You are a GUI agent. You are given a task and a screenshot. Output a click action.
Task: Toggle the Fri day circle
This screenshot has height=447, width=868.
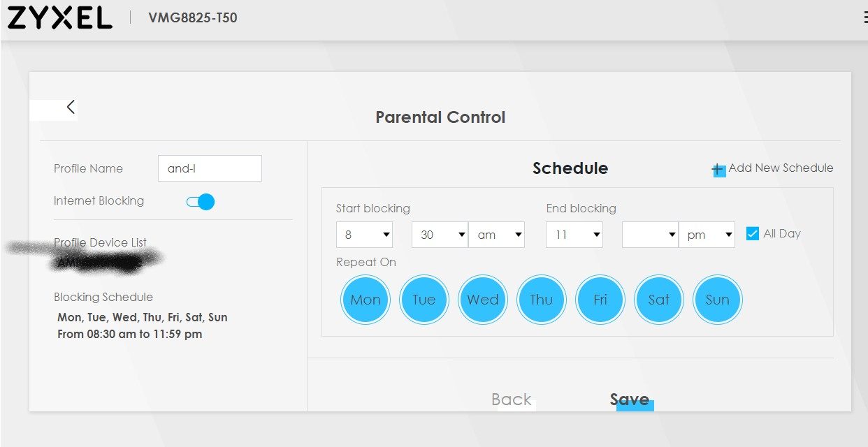coord(600,300)
